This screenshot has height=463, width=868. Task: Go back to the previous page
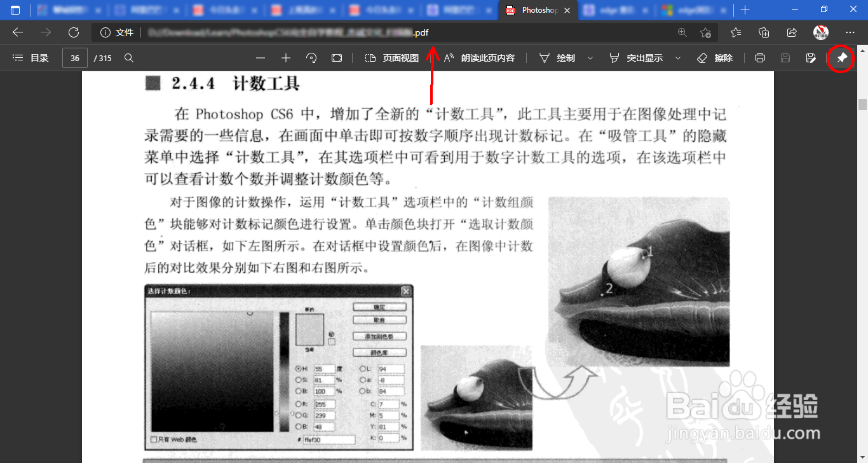click(18, 32)
